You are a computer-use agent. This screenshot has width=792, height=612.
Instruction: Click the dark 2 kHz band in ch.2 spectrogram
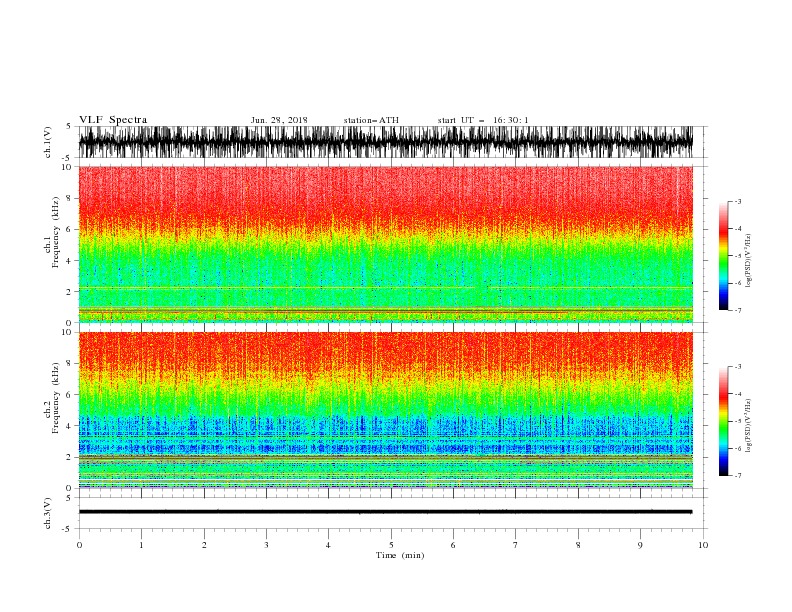[x=385, y=456]
